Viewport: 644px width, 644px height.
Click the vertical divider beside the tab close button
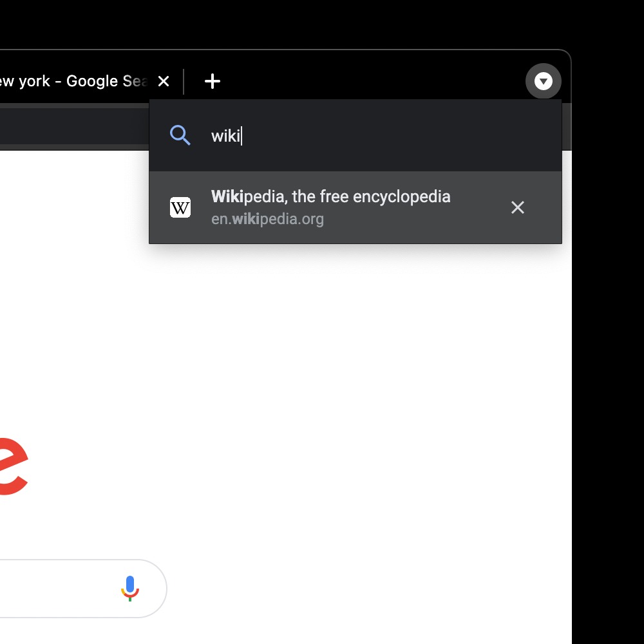point(184,82)
